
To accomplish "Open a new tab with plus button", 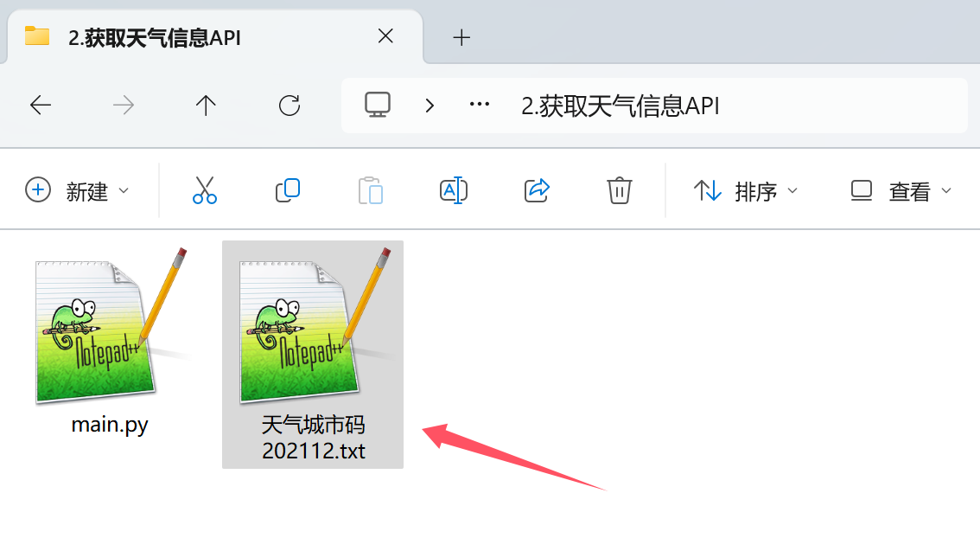I will [x=461, y=37].
